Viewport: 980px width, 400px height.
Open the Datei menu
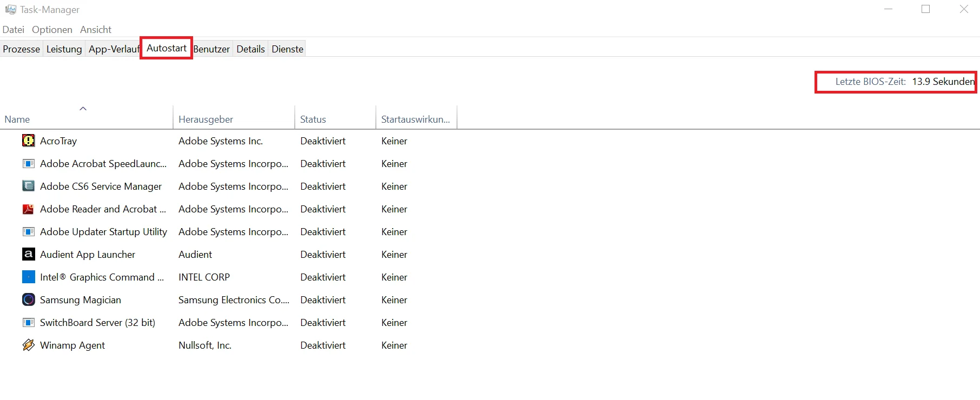14,30
